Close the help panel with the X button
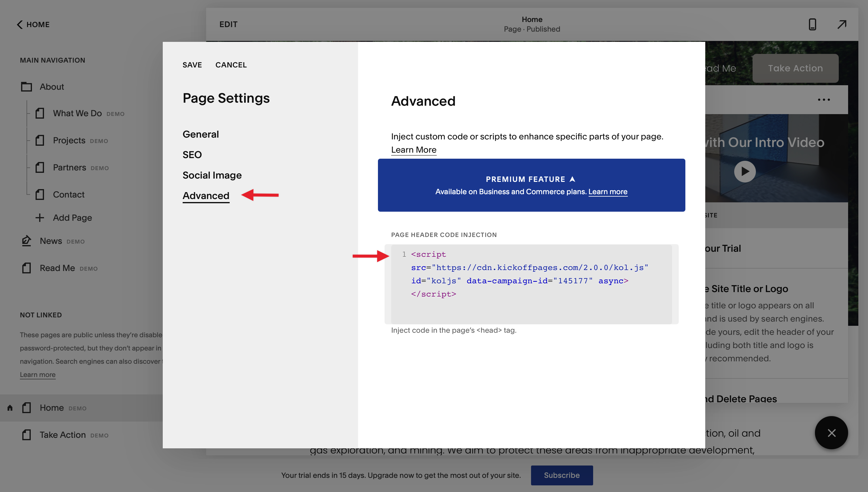 [x=832, y=433]
